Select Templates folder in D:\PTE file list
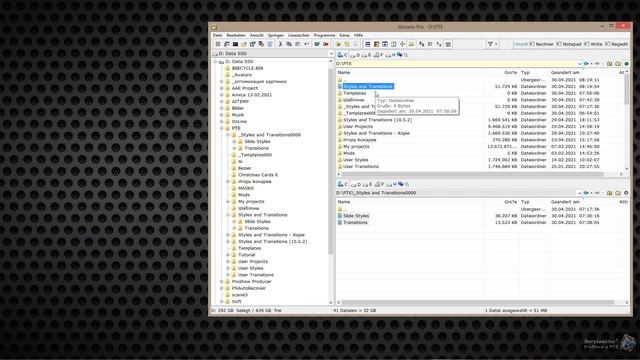 click(354, 93)
